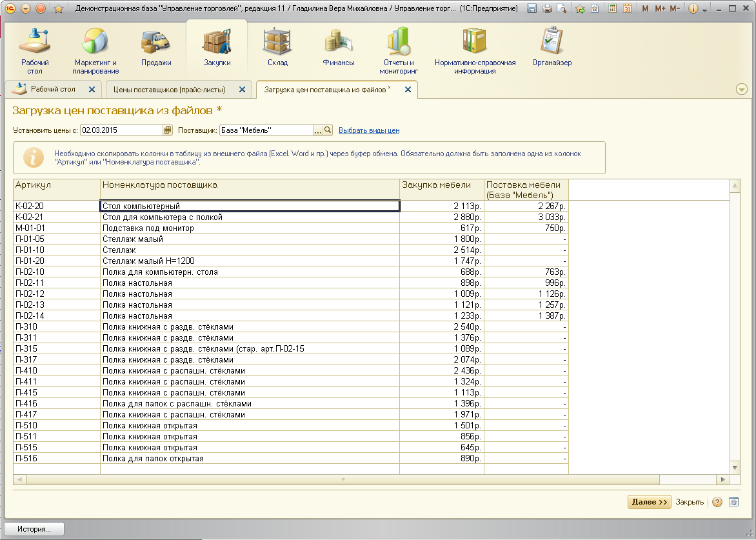Select cell Стол компьютерный
Screen dimensions: 756x540
[x=250, y=206]
